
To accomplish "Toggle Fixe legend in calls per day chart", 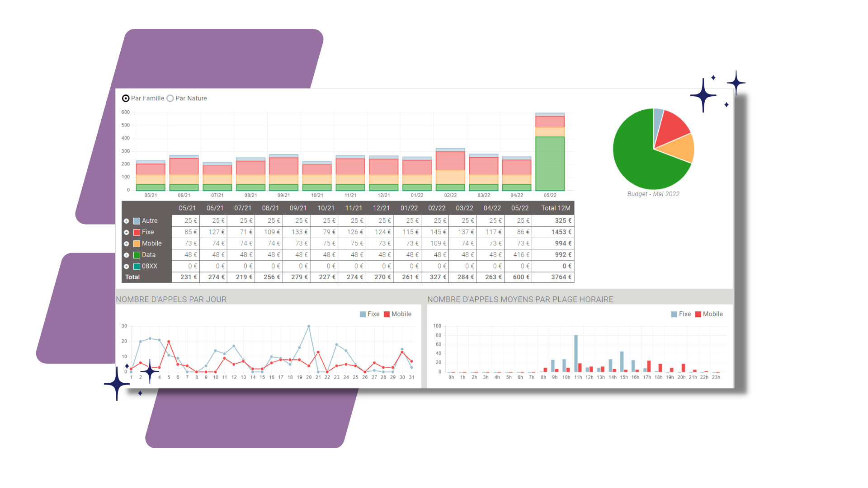I will pos(369,314).
